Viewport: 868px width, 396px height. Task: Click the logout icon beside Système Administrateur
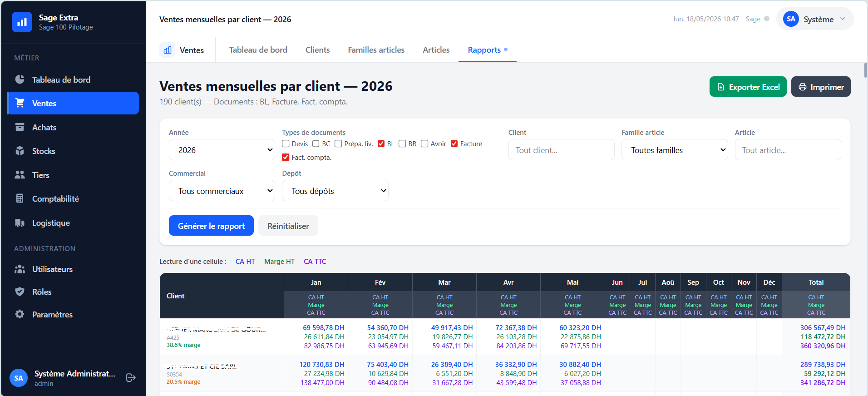[x=131, y=378]
